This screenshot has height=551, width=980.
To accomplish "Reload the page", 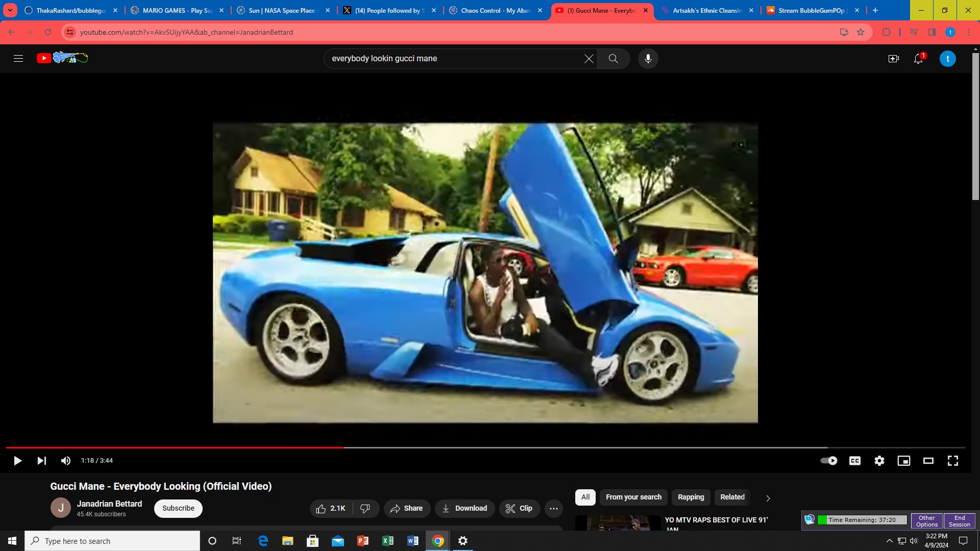I will [48, 32].
